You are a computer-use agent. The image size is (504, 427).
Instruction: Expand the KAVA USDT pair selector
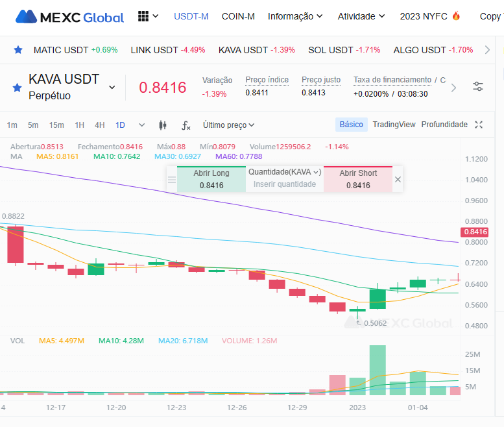(x=112, y=88)
